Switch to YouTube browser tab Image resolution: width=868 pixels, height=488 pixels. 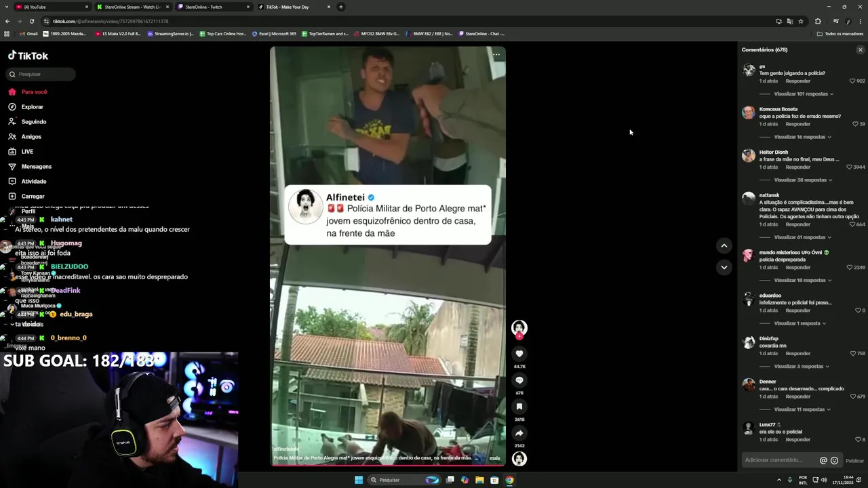pyautogui.click(x=52, y=7)
